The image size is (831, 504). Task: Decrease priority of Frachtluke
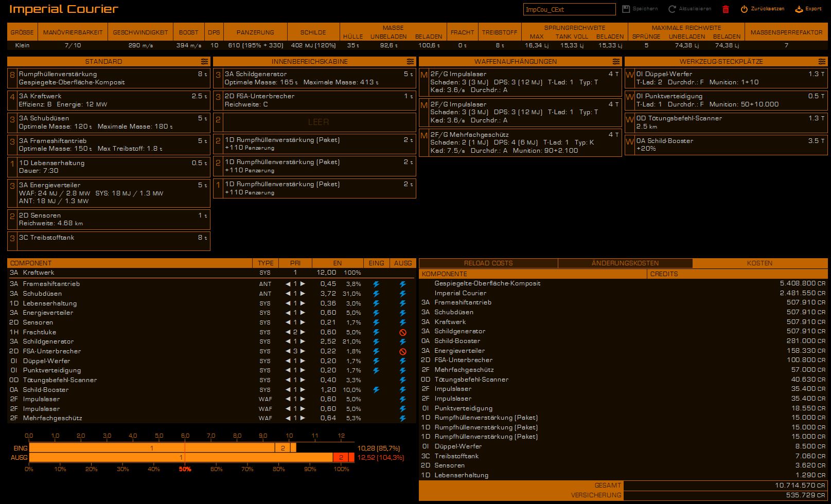(288, 332)
